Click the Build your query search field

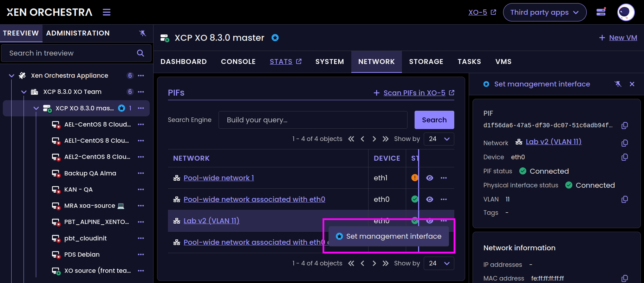(x=313, y=120)
